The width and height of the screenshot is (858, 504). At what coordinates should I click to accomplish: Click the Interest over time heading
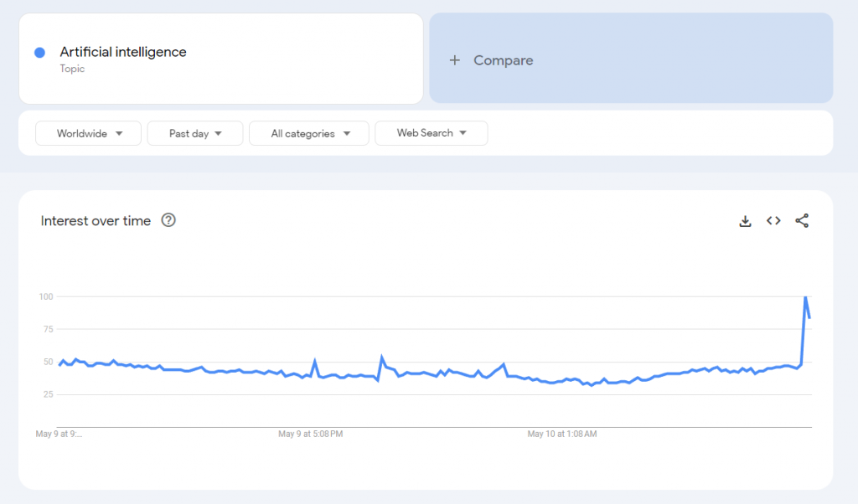point(97,220)
